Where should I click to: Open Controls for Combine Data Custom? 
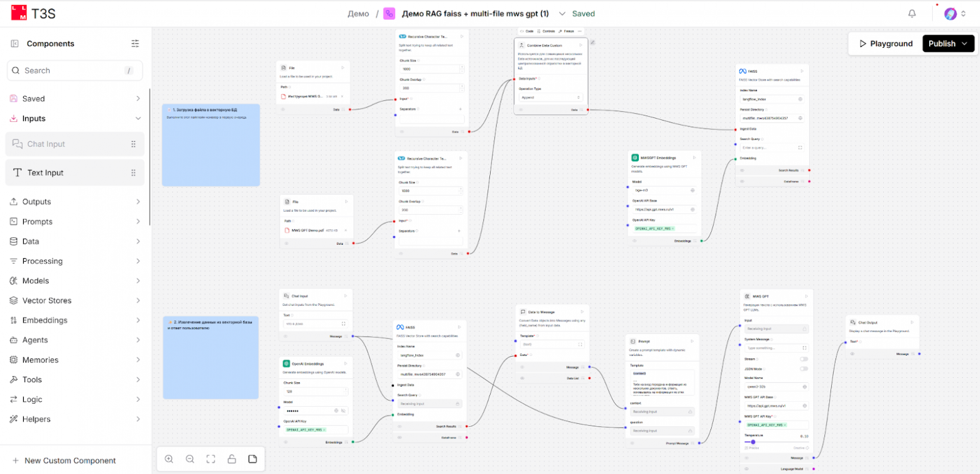[545, 31]
